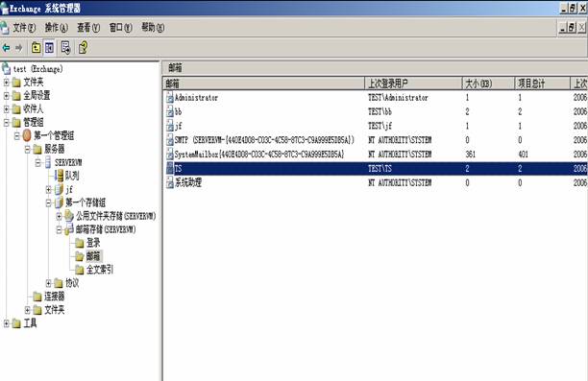Click the 登录 folder icon

tap(80, 243)
